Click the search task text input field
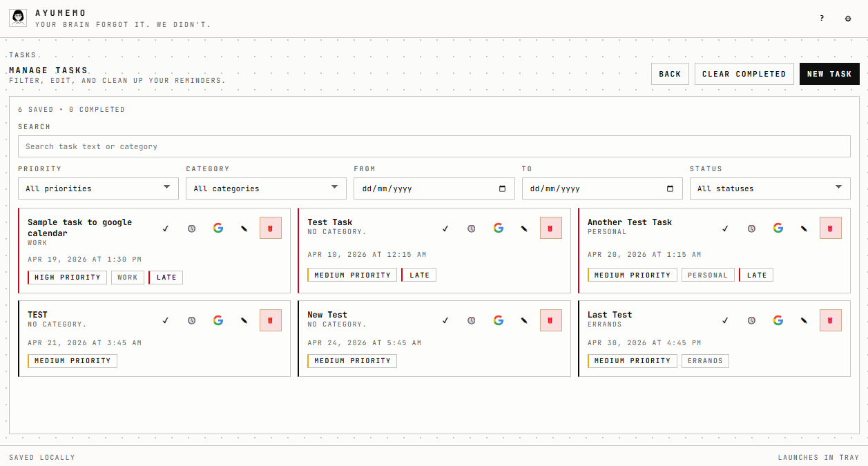This screenshot has width=868, height=466. pos(434,146)
